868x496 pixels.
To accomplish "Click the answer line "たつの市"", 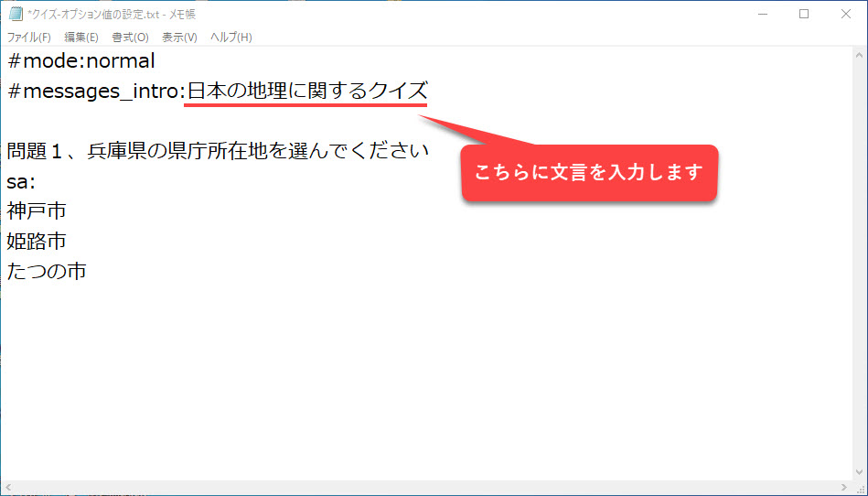I will pos(47,271).
